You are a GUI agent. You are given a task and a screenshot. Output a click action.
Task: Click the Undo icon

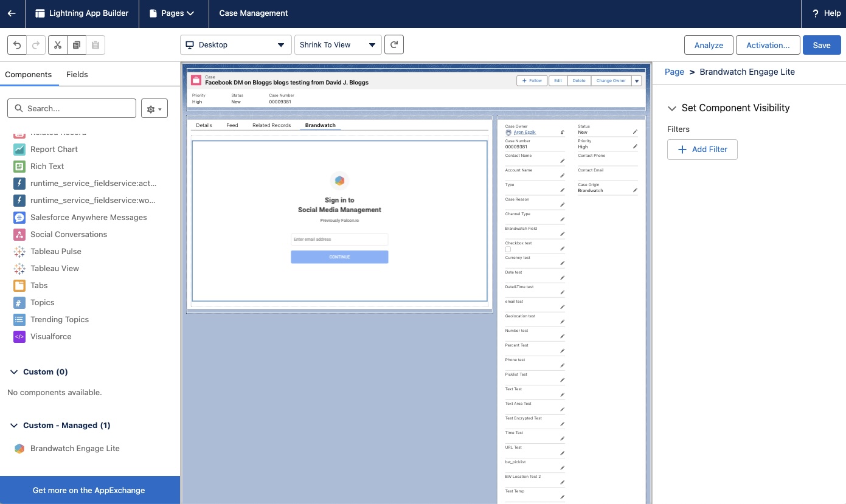point(17,45)
